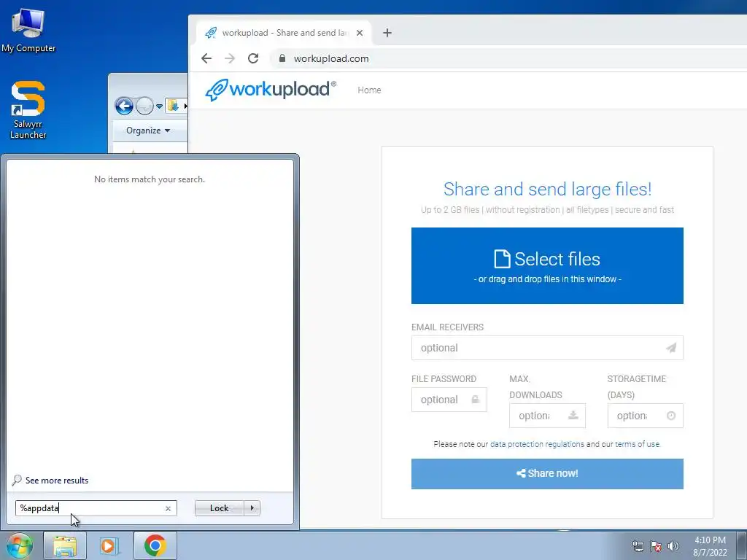Expand the shutdown options arrow next to Lock
This screenshot has height=560, width=747.
pos(252,508)
